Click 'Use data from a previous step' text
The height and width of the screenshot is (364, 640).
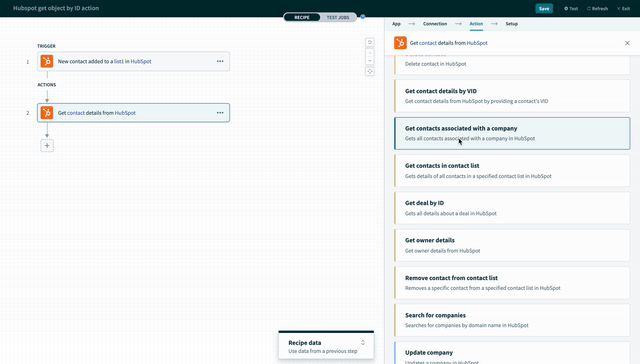(323, 351)
